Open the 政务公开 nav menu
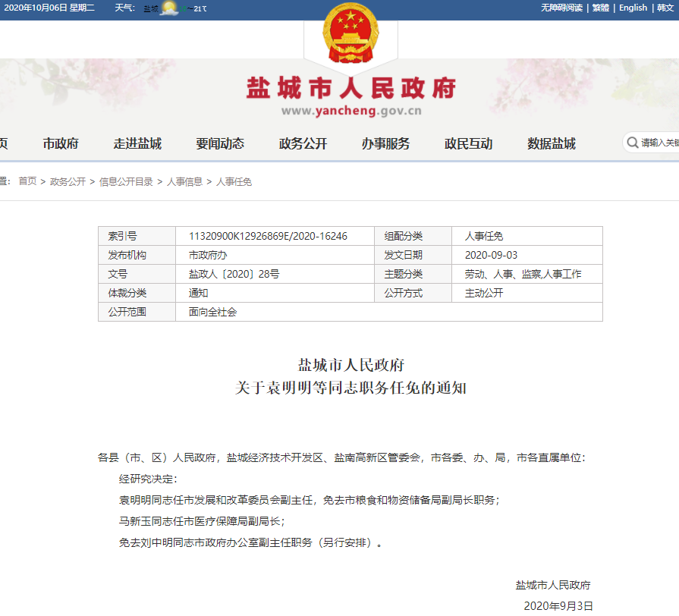Image resolution: width=679 pixels, height=616 pixels. pyautogui.click(x=303, y=143)
